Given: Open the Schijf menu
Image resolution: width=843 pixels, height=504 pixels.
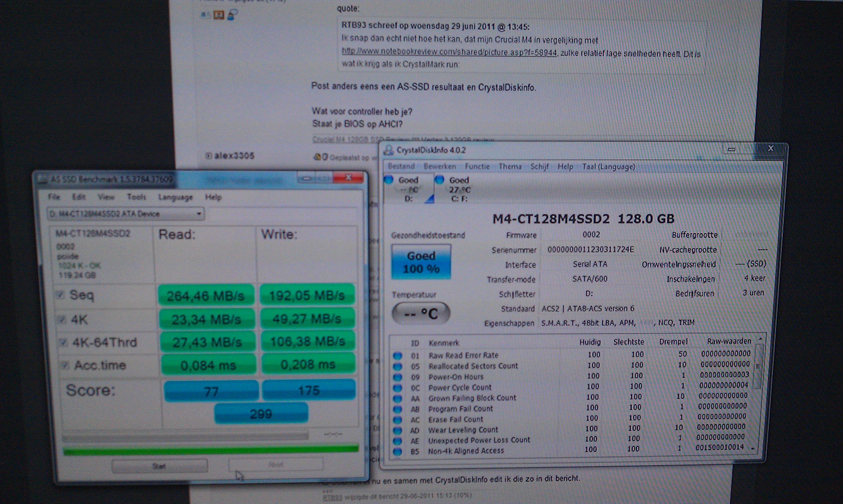Looking at the screenshot, I should (540, 167).
